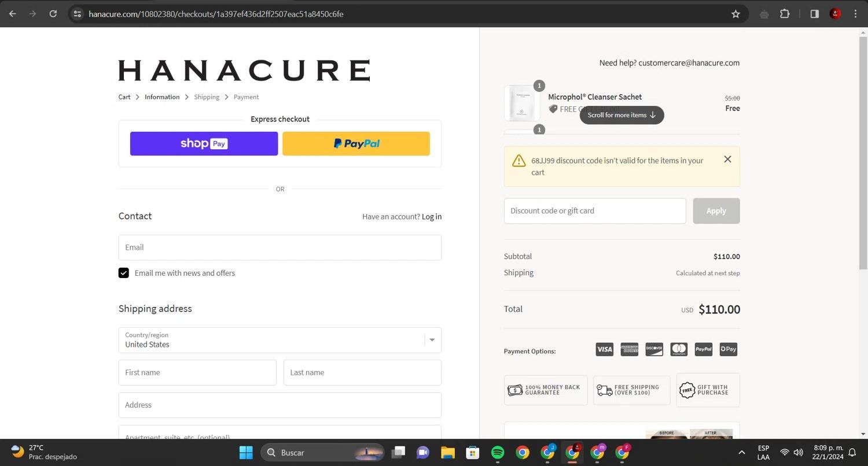Uncheck Email me with news and offers
This screenshot has width=868, height=466.
123,273
